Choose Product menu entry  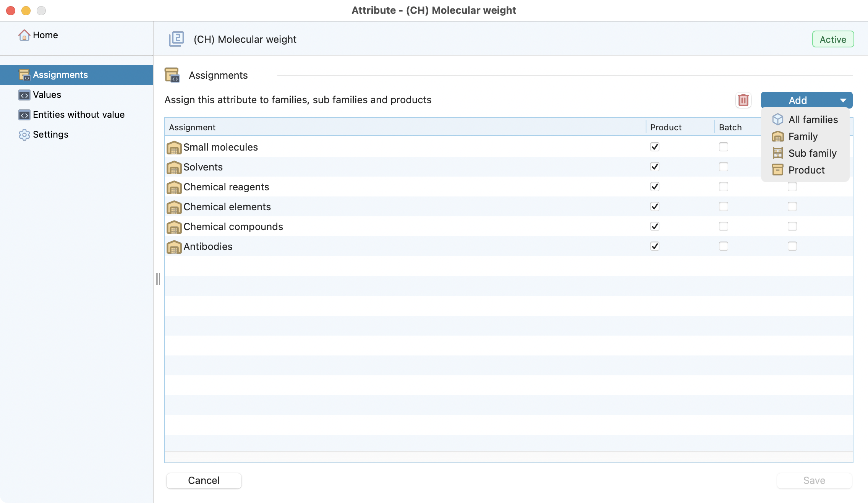[x=806, y=170]
